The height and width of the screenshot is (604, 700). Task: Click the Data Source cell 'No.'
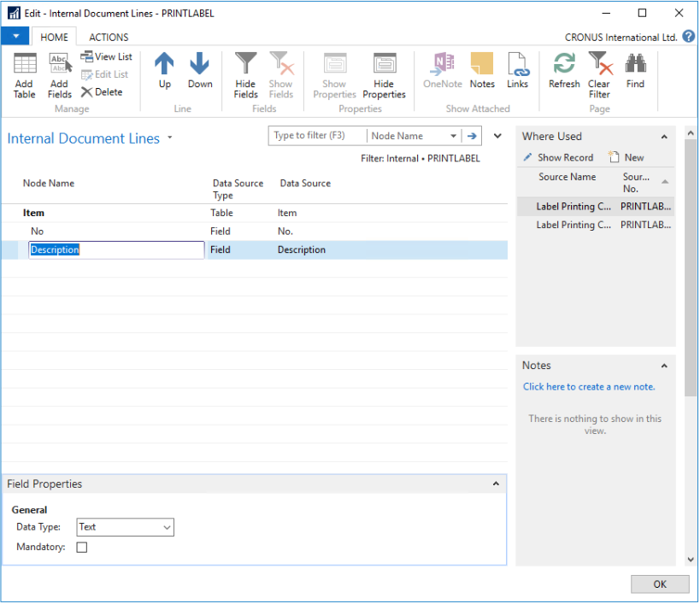(285, 232)
